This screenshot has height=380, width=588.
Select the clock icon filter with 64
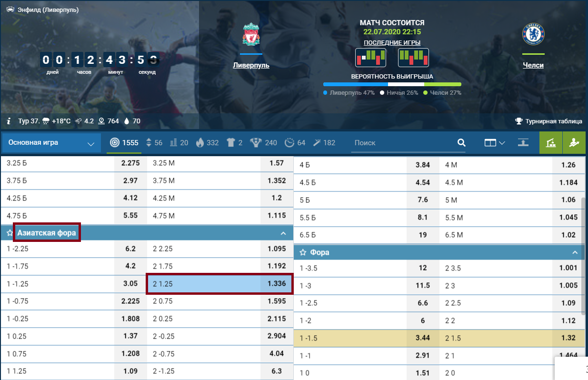(x=295, y=143)
